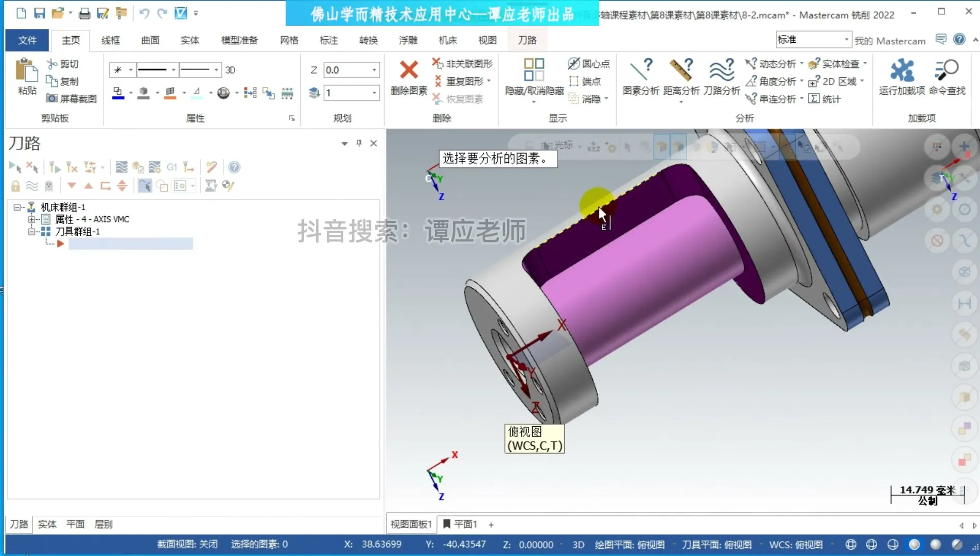Image resolution: width=980 pixels, height=556 pixels.
Task: Toggle the pin on the 刀路 panel
Action: point(359,143)
